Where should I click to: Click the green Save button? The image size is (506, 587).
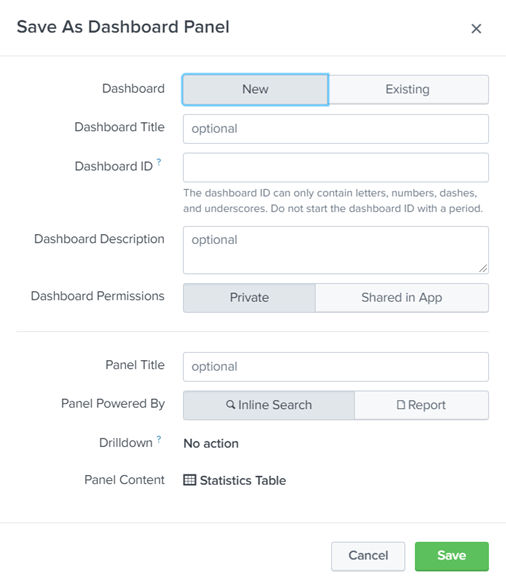tap(452, 556)
